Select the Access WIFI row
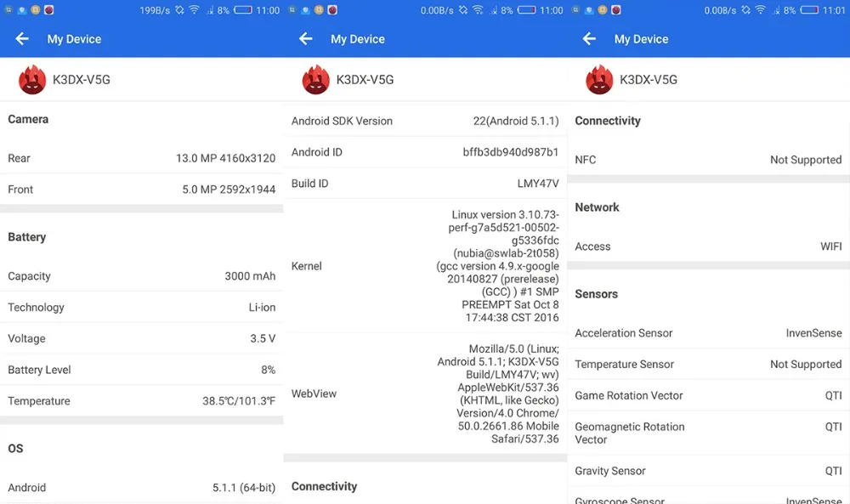 click(709, 246)
